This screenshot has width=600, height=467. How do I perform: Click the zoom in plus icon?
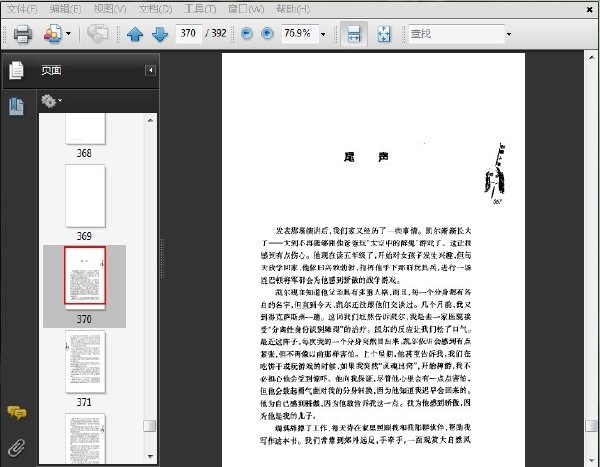click(x=267, y=34)
